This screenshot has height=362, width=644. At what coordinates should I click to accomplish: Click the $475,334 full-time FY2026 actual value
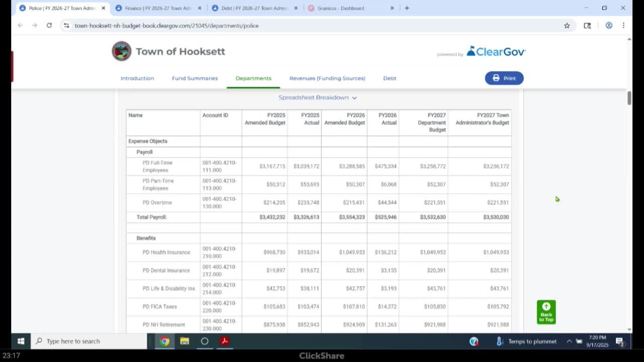tap(385, 166)
